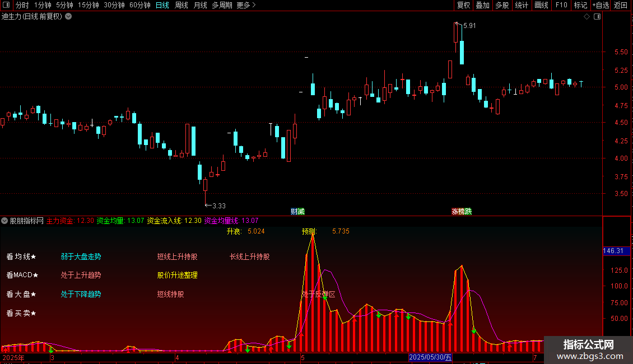Click the 看大盘★ row label
Image resolution: width=633 pixels, height=364 pixels.
[x=21, y=294]
